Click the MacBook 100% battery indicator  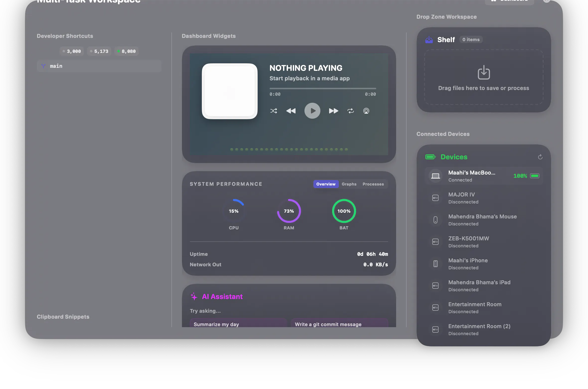click(526, 176)
